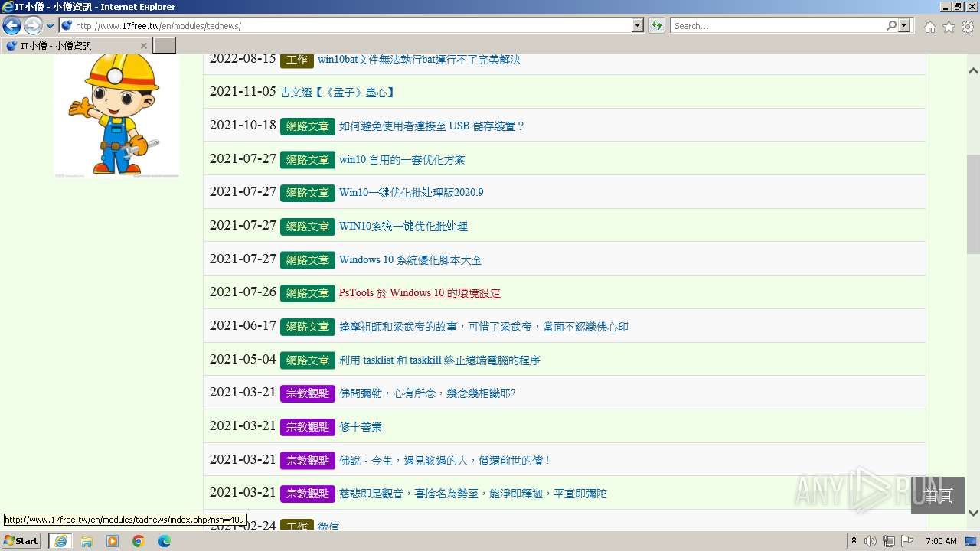
Task: Open the win10bat文件無法執行 article link
Action: (419, 59)
